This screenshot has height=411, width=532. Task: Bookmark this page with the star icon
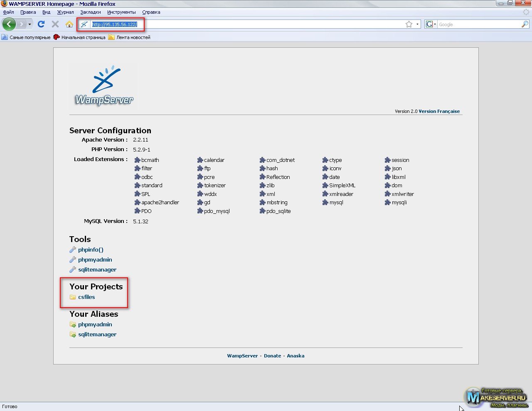coord(409,24)
